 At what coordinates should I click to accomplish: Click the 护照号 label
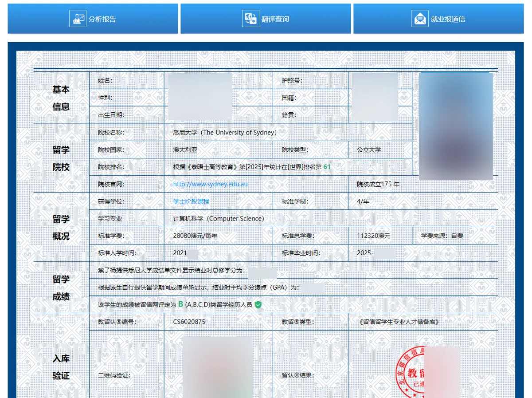pyautogui.click(x=292, y=81)
